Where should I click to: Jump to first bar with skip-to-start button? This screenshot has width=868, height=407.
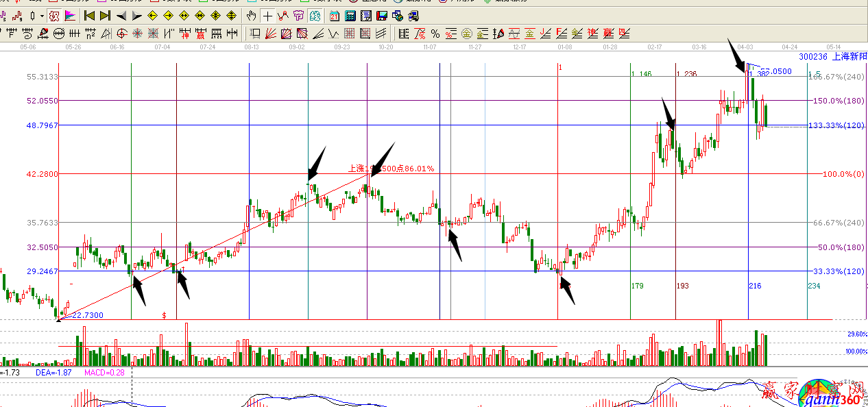[88, 16]
